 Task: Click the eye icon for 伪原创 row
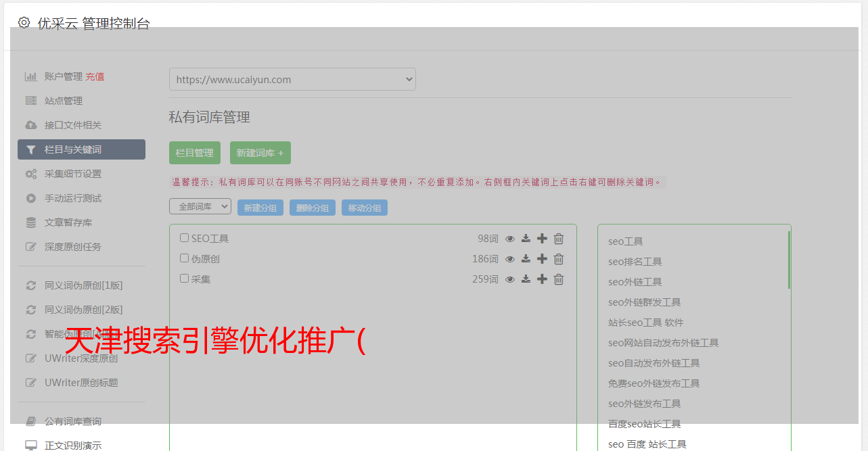coord(510,259)
